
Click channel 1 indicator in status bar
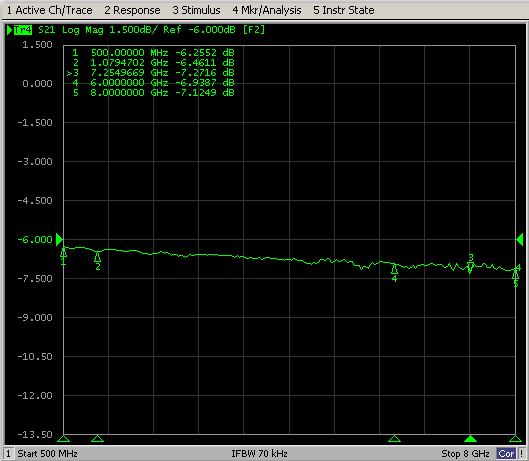click(x=9, y=454)
